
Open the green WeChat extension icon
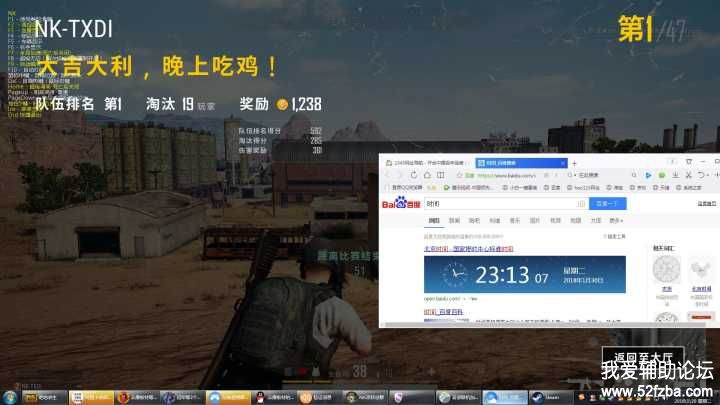tap(662, 175)
